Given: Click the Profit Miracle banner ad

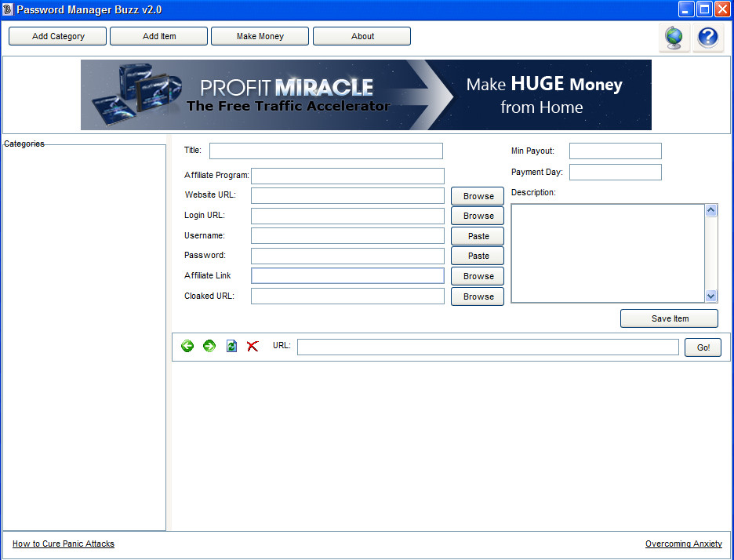Looking at the screenshot, I should point(366,95).
